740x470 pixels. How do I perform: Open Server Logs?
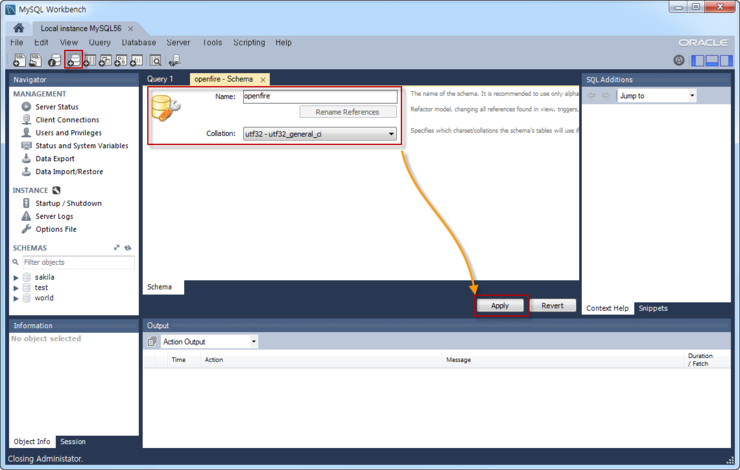pos(54,216)
